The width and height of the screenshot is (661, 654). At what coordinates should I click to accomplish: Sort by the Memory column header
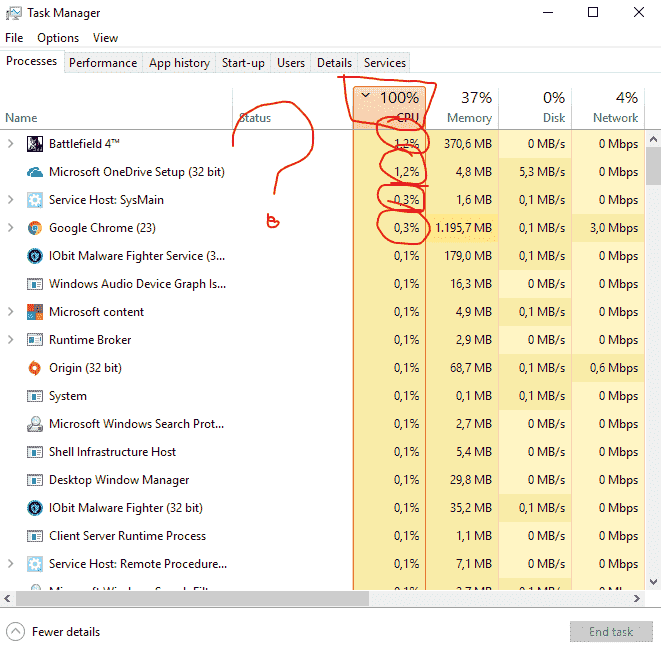pyautogui.click(x=462, y=108)
